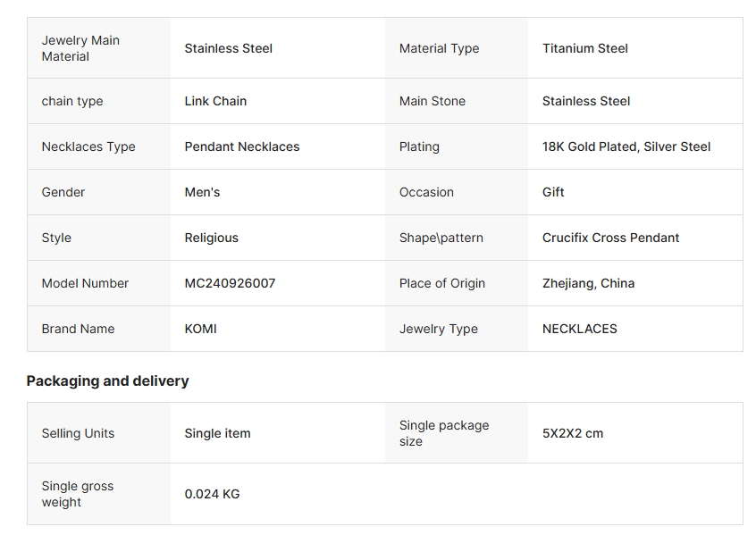Select the 'Religious' style value
The image size is (756, 535).
click(x=212, y=238)
